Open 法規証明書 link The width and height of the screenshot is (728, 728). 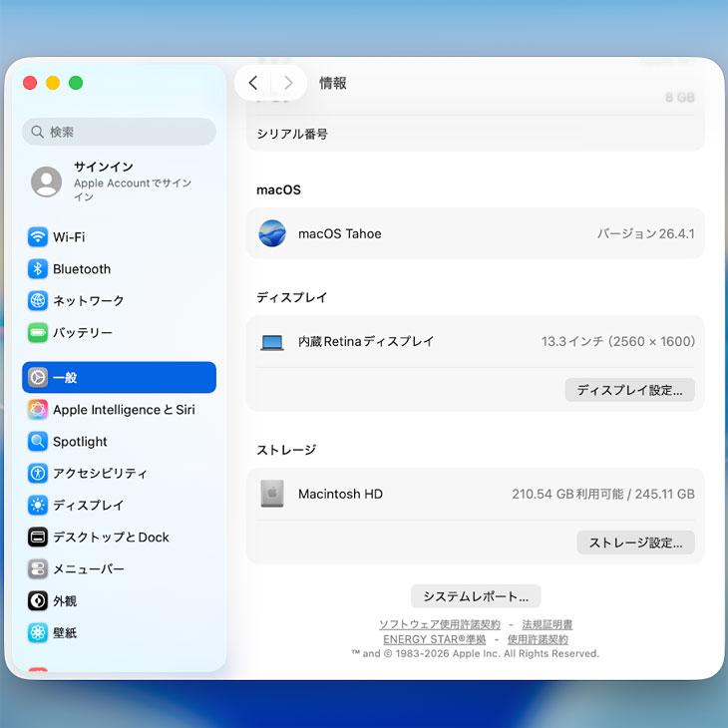coord(546,624)
